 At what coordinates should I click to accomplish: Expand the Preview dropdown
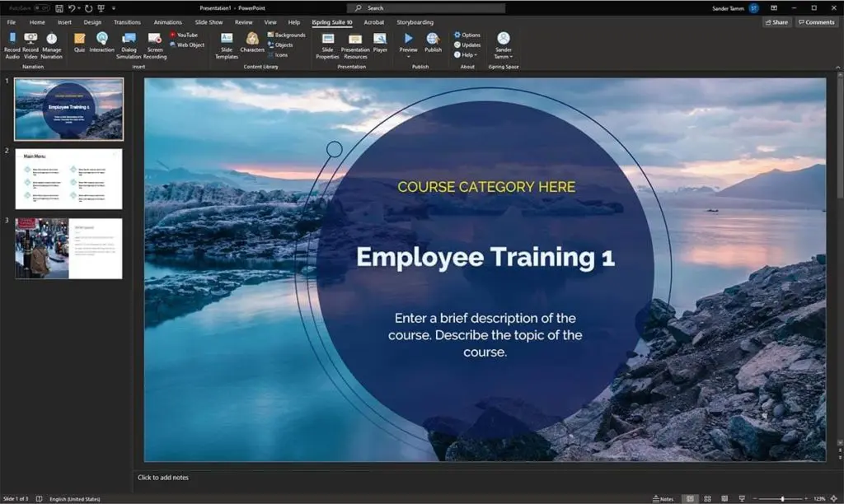tap(408, 57)
